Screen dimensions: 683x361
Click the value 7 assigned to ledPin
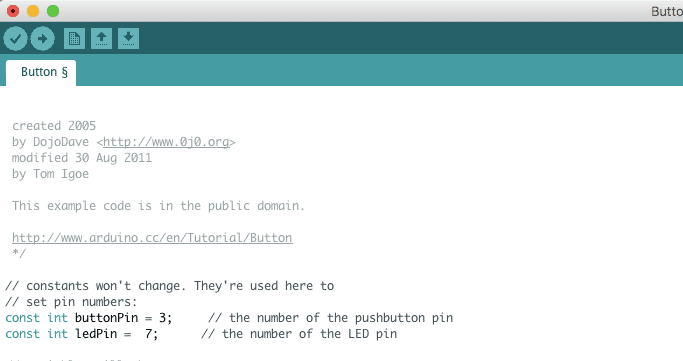tap(149, 334)
